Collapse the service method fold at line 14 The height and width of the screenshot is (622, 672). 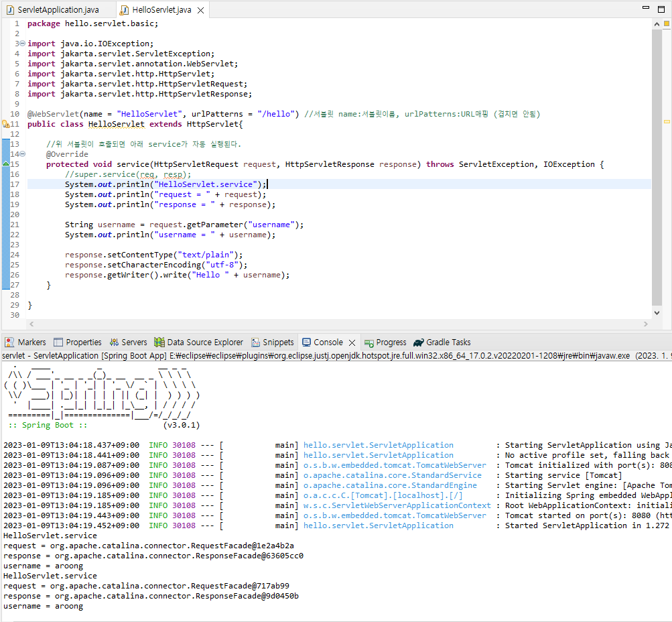coord(23,154)
